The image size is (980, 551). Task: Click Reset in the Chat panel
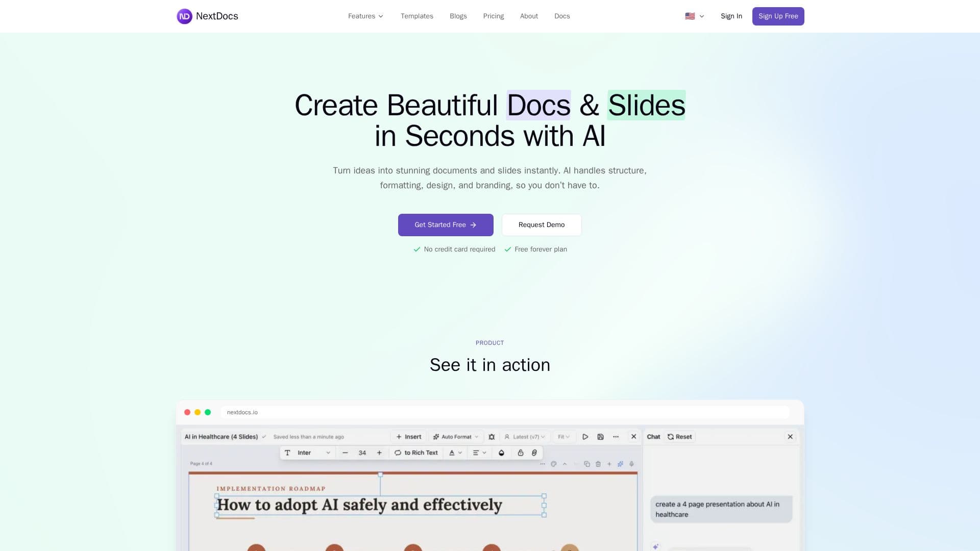680,437
